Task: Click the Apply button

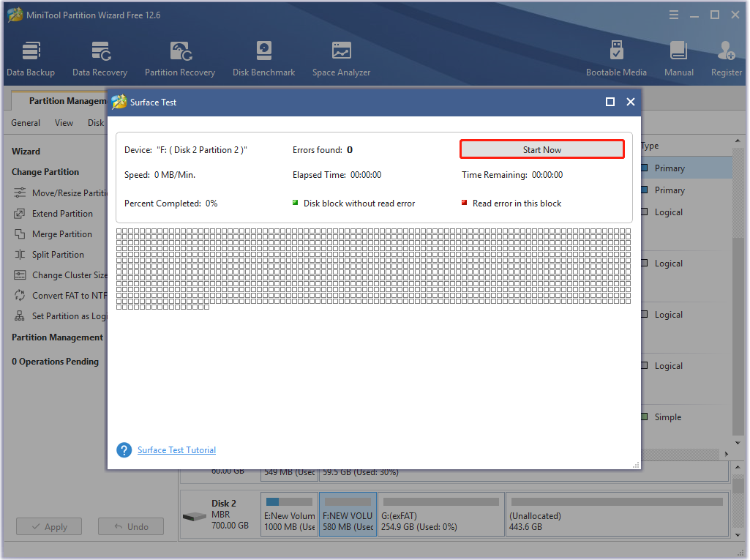Action: tap(49, 526)
